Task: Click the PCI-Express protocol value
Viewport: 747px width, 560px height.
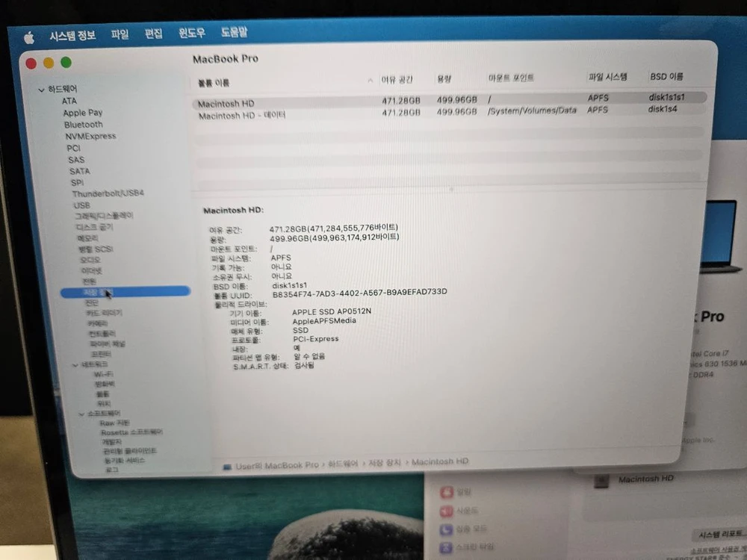Action: coord(316,339)
